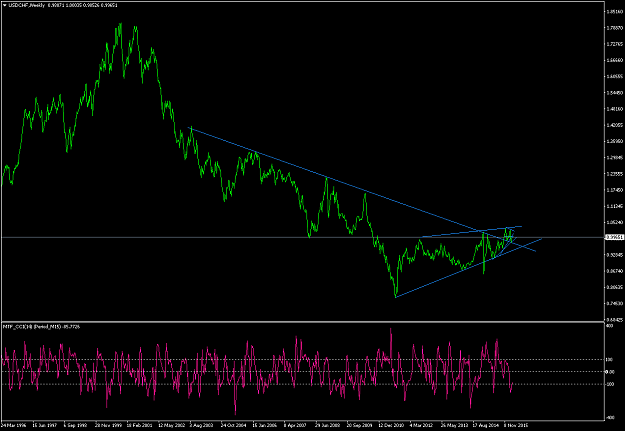The height and width of the screenshot is (431, 625).
Task: Click the 12 Dec 2010 date label
Action: 391,425
